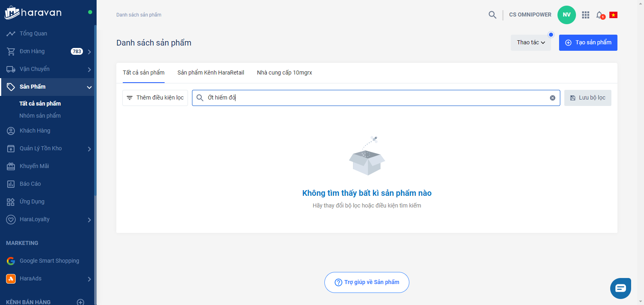
Task: Open Trợ giúp về Sản phẩm link
Action: point(367,282)
